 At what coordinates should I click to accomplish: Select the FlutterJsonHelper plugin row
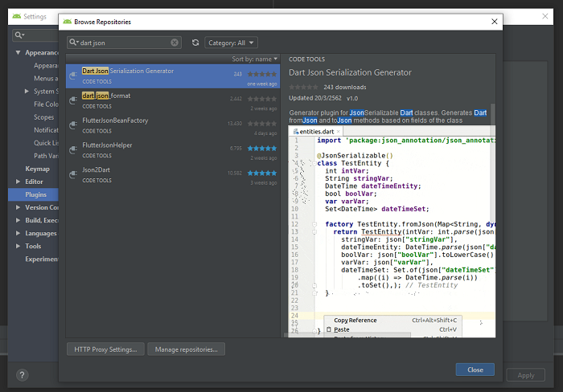click(173, 150)
